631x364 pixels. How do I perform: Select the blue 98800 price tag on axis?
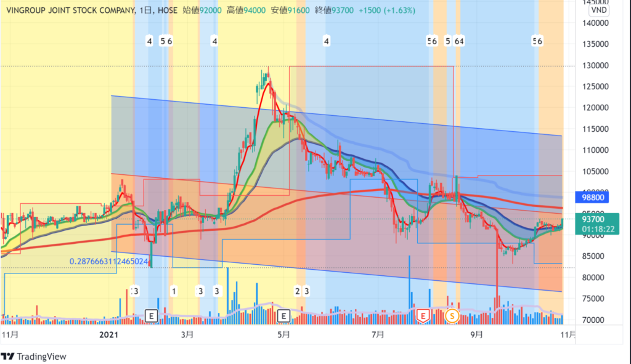pyautogui.click(x=592, y=197)
